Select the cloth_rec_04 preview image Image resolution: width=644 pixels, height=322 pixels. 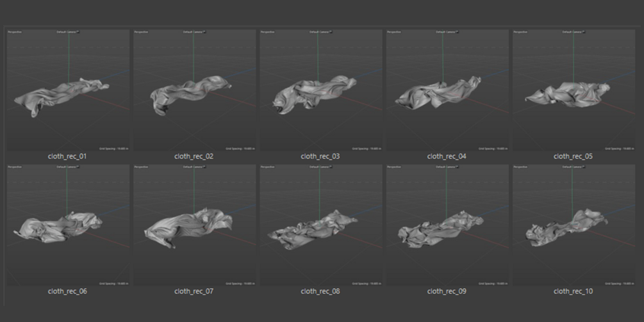coord(447,90)
